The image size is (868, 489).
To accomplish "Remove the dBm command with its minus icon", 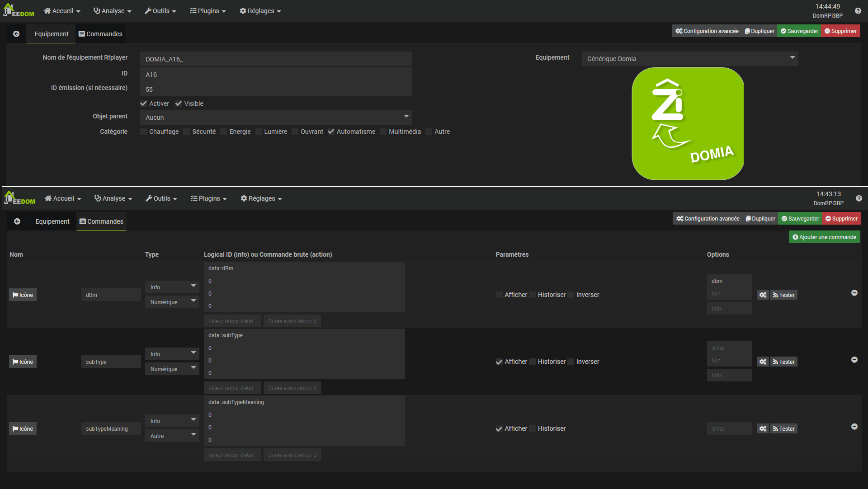I will point(854,293).
